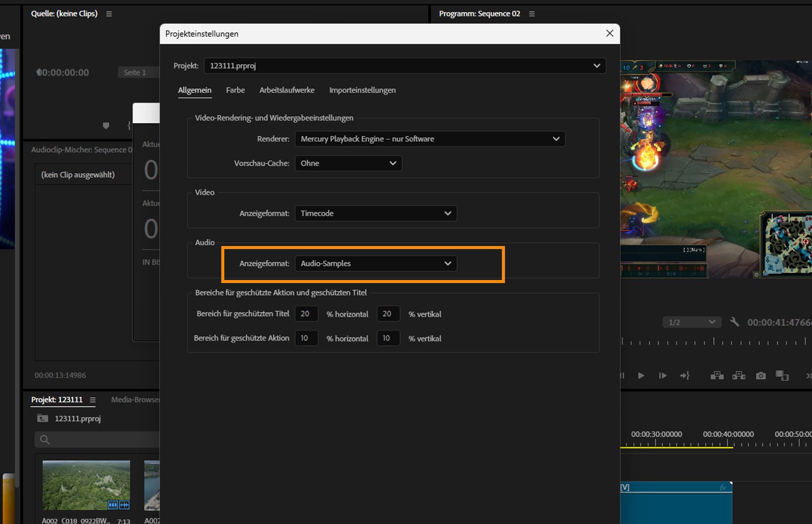
Task: Click the geschützten Titel horizontal percent field
Action: 306,313
